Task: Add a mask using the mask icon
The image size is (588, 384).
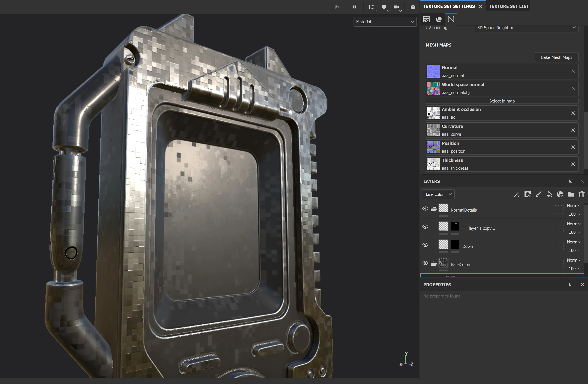Action: pos(527,194)
